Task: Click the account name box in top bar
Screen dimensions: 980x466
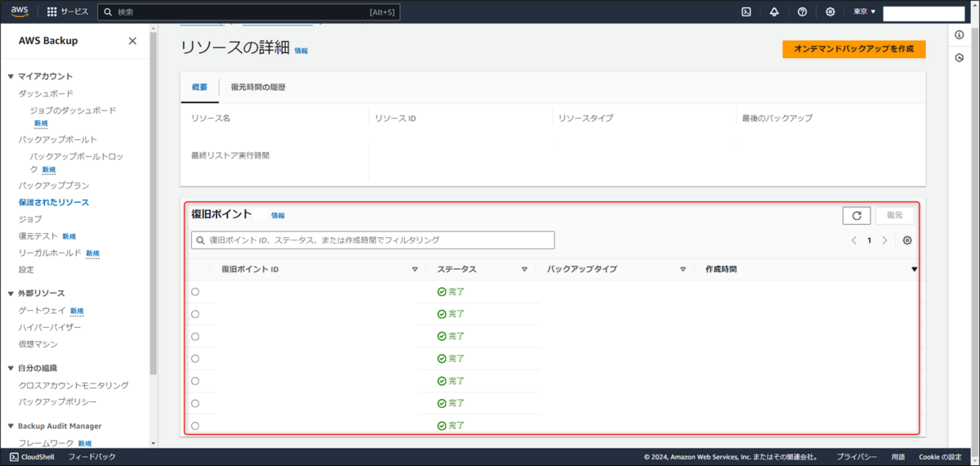Action: coord(924,13)
